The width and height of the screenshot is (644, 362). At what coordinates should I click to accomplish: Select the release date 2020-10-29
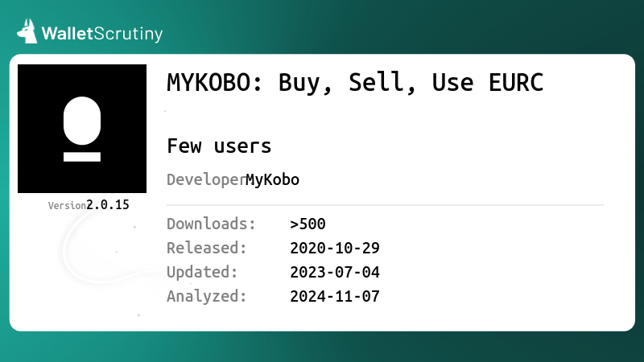point(335,249)
